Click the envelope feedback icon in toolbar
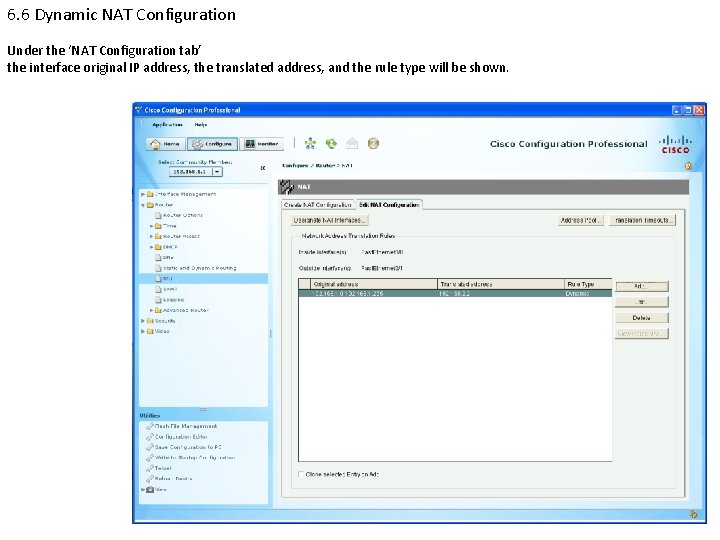Viewport: 720px width, 540px height. point(352,144)
